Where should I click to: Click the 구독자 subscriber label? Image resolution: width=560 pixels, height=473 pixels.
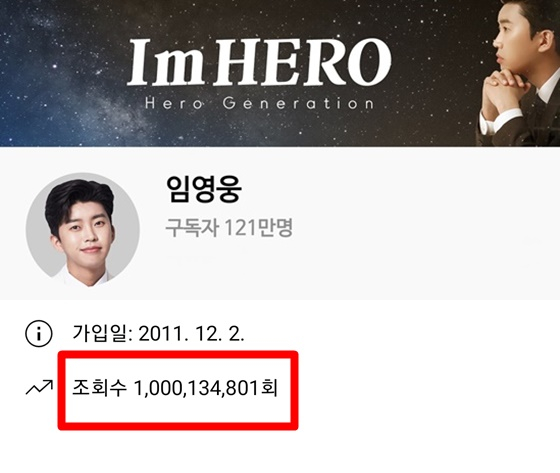point(192,228)
